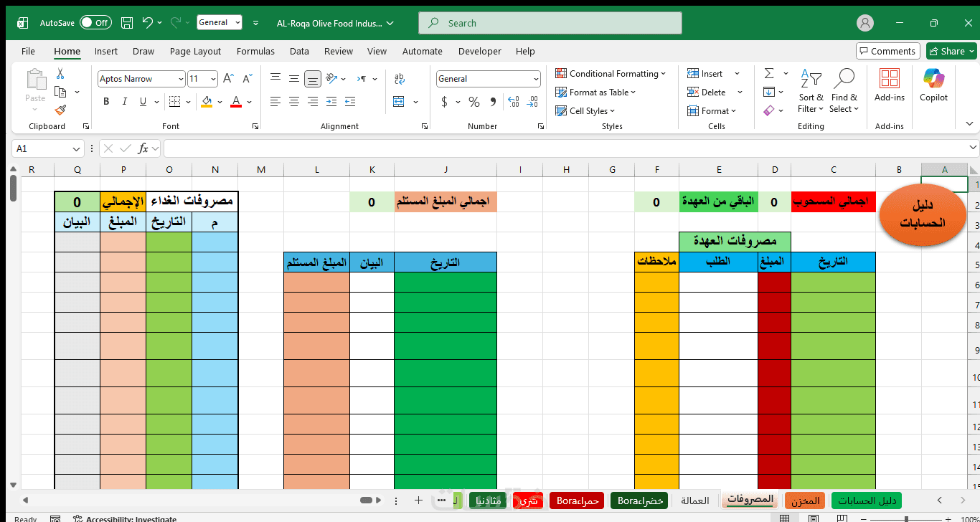The width and height of the screenshot is (980, 522).
Task: Add a new sheet with plus button
Action: [x=419, y=500]
